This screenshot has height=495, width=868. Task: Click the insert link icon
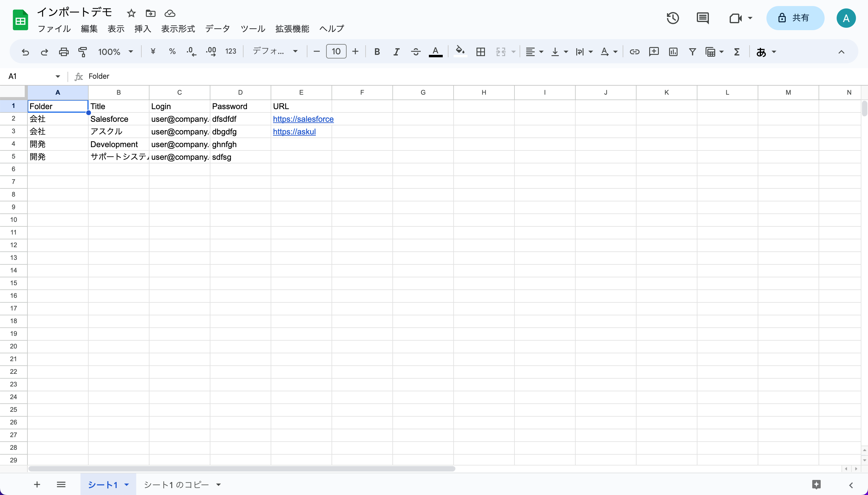coord(634,52)
